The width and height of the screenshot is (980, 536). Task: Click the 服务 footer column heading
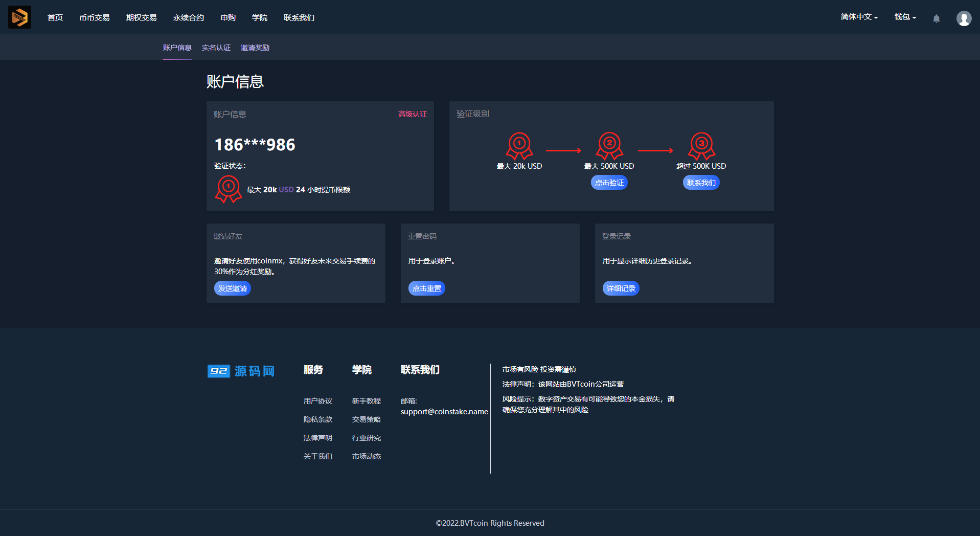313,370
